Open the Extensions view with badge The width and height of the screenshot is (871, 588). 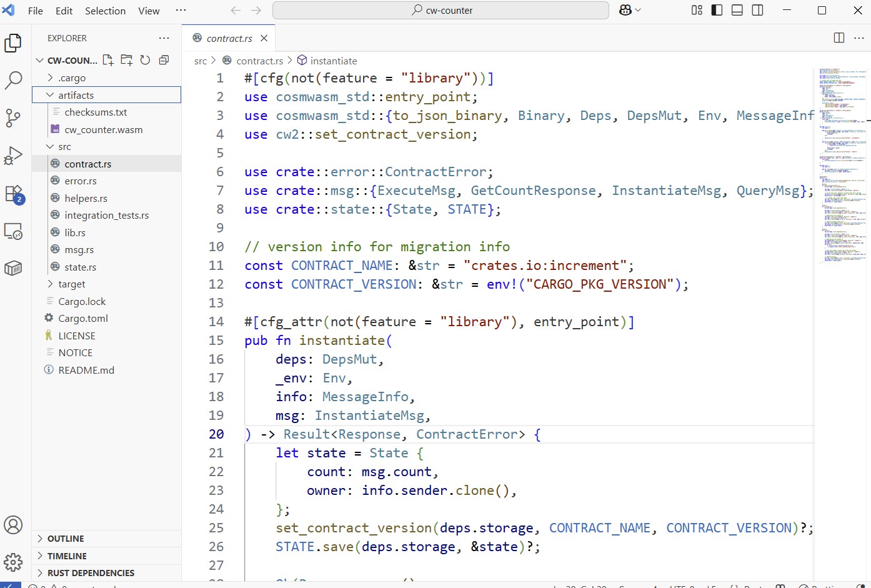click(13, 194)
